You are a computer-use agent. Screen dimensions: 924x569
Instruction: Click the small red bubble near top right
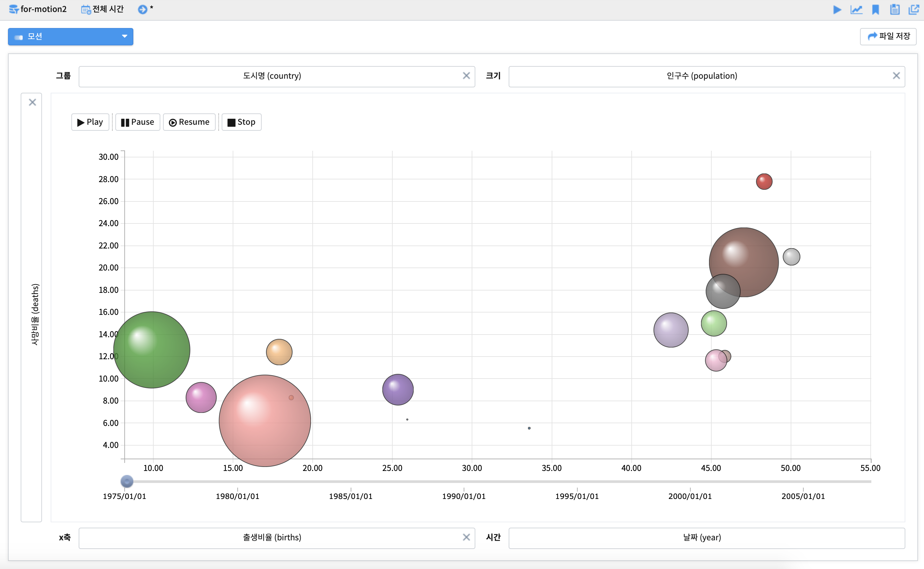click(764, 182)
